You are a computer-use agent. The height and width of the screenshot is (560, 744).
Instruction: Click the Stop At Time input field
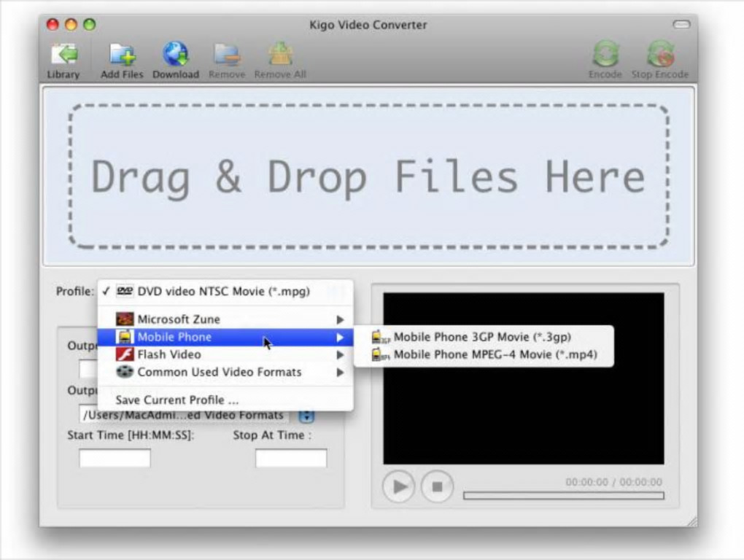point(291,459)
